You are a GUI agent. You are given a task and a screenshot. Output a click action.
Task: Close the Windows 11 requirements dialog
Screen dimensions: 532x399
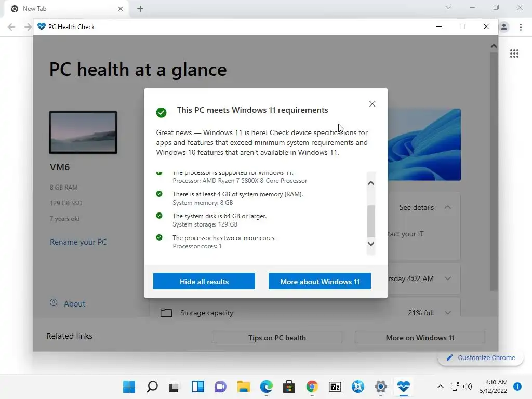tap(372, 104)
